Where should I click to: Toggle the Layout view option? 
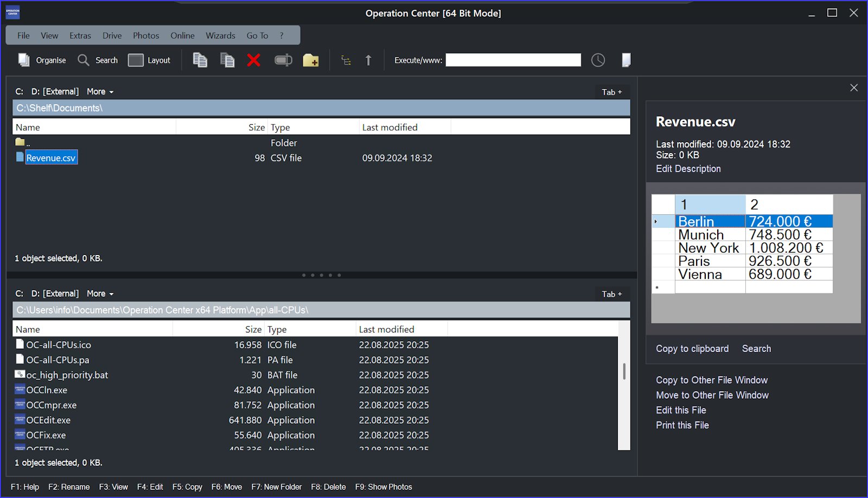click(150, 60)
